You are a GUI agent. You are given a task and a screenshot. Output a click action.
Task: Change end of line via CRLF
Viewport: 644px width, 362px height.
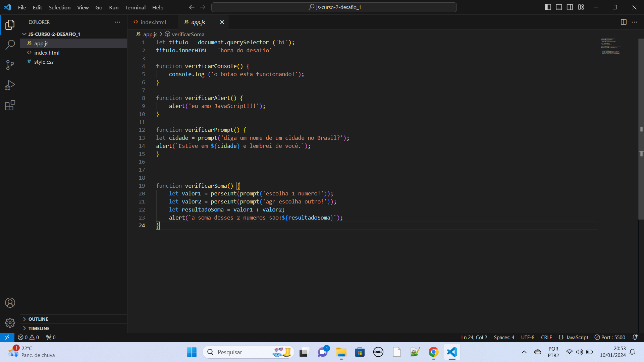click(546, 337)
